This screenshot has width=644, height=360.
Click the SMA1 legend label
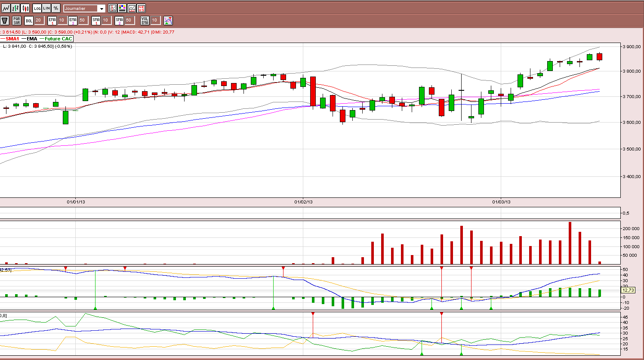point(12,39)
